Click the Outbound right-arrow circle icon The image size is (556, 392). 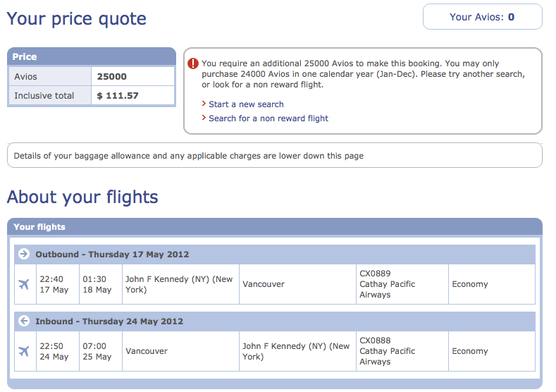(24, 254)
